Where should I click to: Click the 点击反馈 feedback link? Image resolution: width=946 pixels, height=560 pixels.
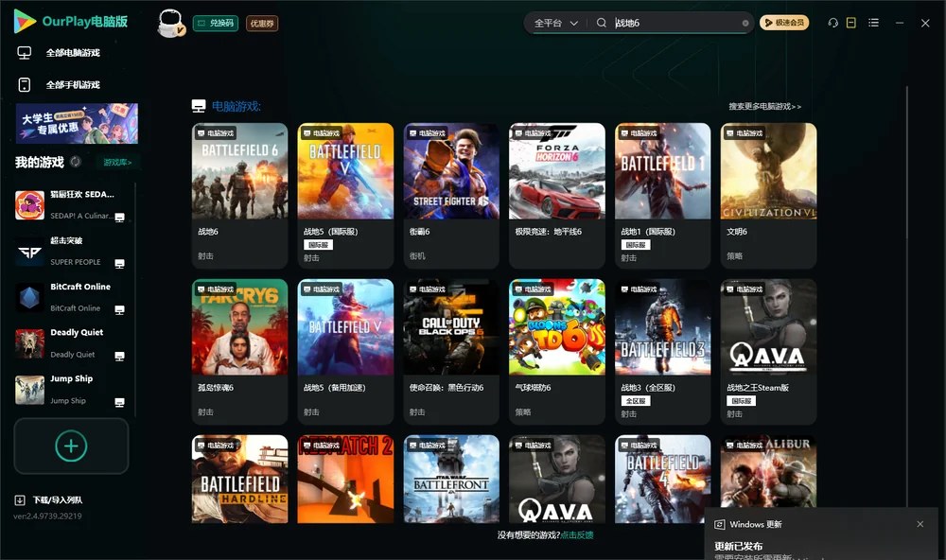click(x=577, y=534)
